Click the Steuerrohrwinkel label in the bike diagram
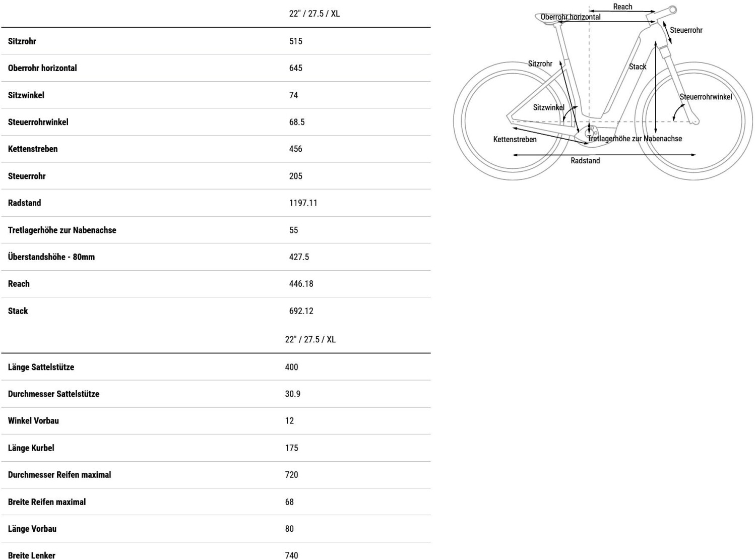Screen dimensions: 756x559 coord(706,97)
